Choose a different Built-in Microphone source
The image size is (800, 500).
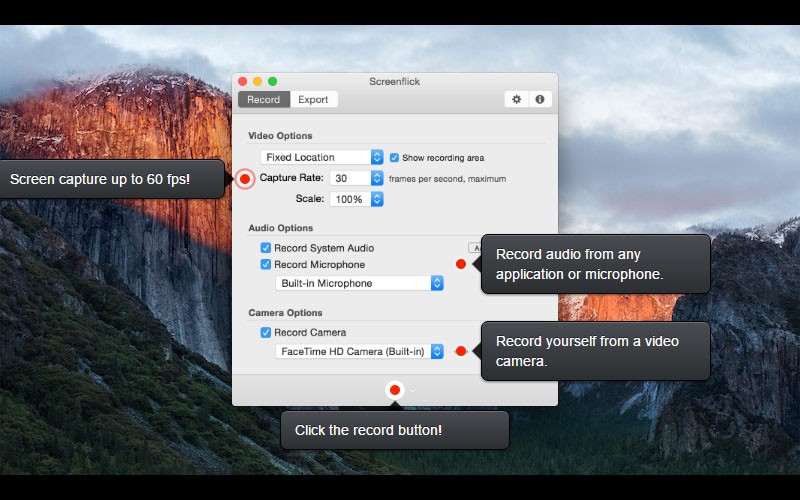[359, 283]
